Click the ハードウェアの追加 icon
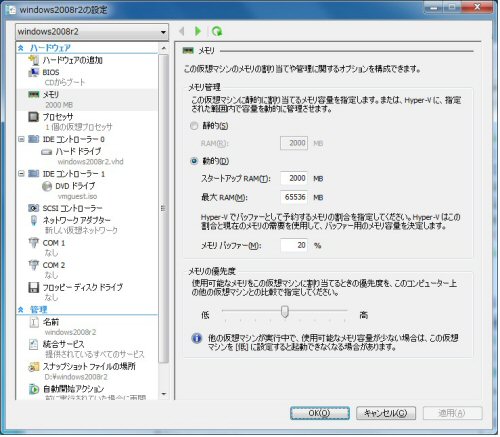This screenshot has height=437, width=500. coord(33,60)
